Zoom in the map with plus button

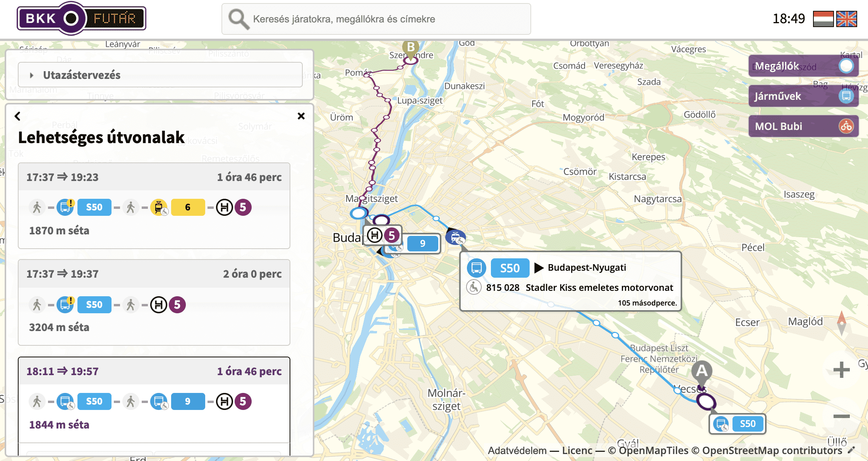[841, 370]
